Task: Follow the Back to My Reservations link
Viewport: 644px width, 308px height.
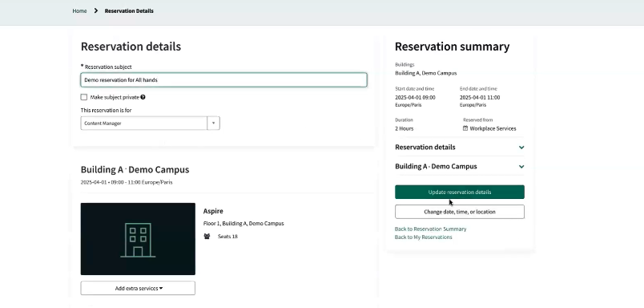Action: [x=424, y=237]
